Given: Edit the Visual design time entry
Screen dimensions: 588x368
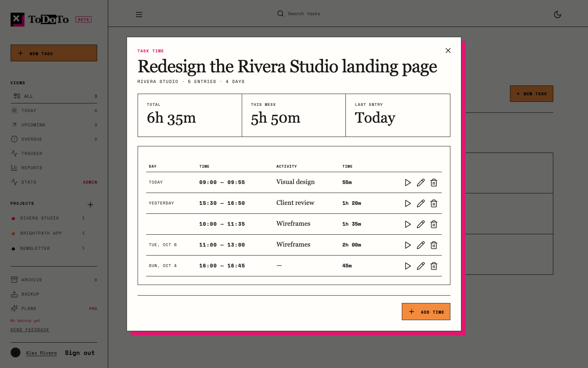Looking at the screenshot, I should 421,183.
